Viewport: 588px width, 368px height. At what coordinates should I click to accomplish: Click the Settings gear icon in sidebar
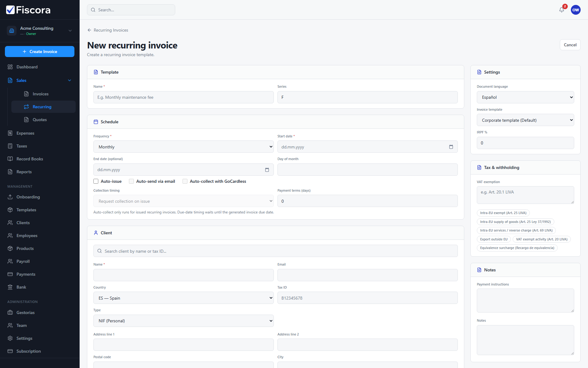coord(10,338)
